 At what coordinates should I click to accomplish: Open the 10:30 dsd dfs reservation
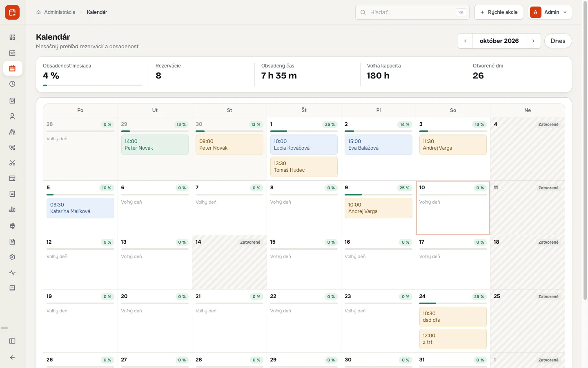tap(453, 317)
